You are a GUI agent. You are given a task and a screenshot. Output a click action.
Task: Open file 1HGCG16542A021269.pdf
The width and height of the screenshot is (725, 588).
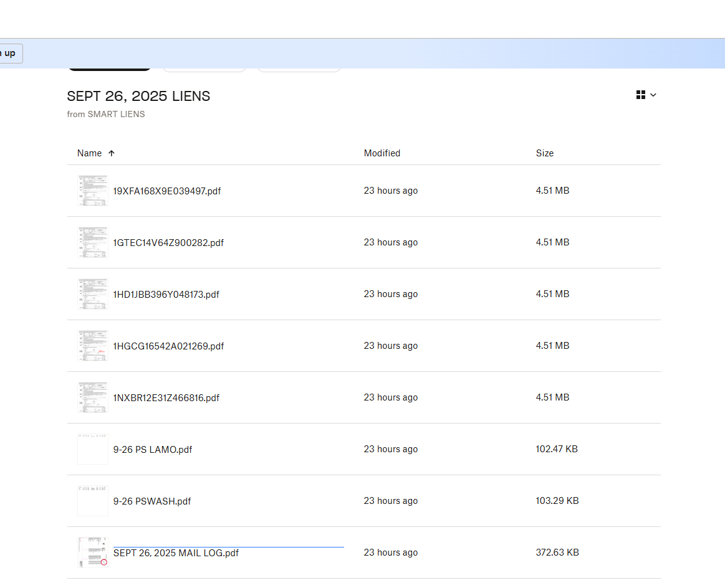point(168,346)
